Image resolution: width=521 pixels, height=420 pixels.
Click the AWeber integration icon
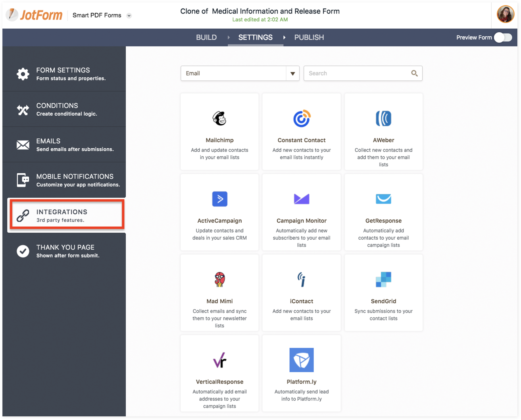(383, 118)
